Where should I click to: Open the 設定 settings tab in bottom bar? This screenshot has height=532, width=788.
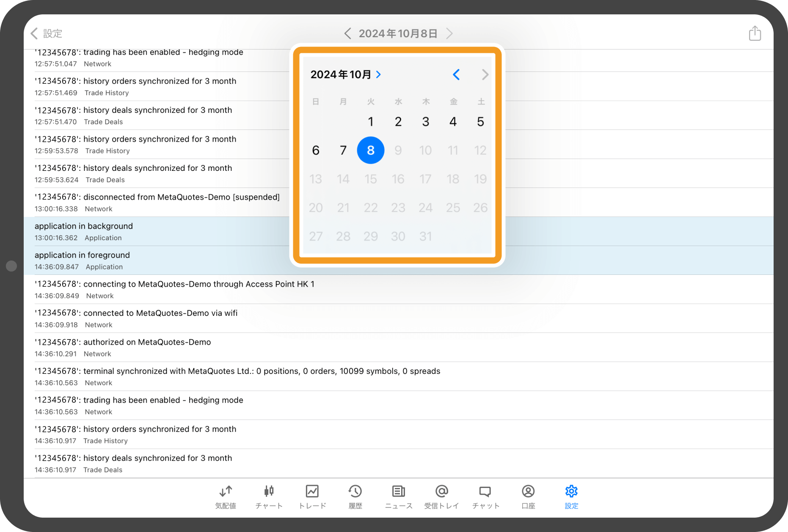tap(571, 497)
